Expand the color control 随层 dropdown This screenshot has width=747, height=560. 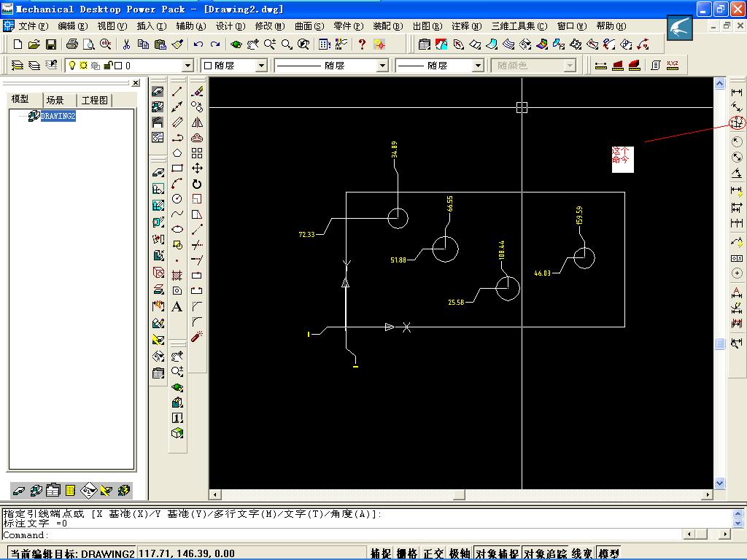(x=261, y=65)
